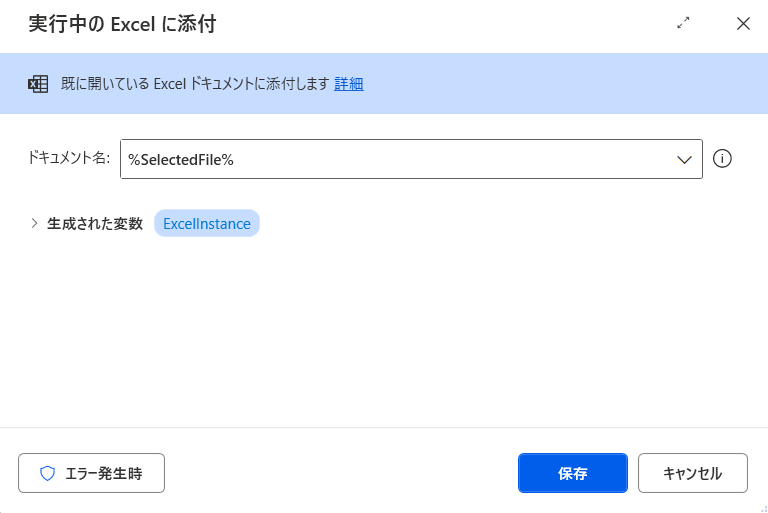Click the info icon beside the document field

tap(722, 159)
